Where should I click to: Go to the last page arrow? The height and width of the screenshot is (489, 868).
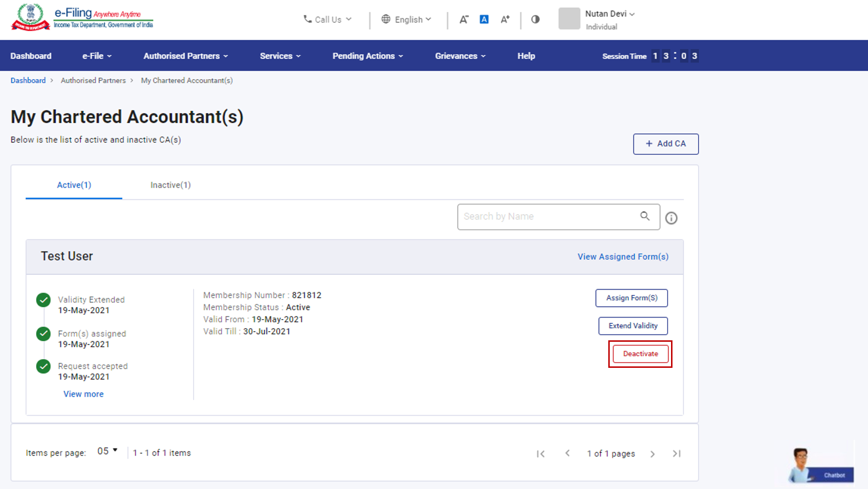(x=677, y=454)
